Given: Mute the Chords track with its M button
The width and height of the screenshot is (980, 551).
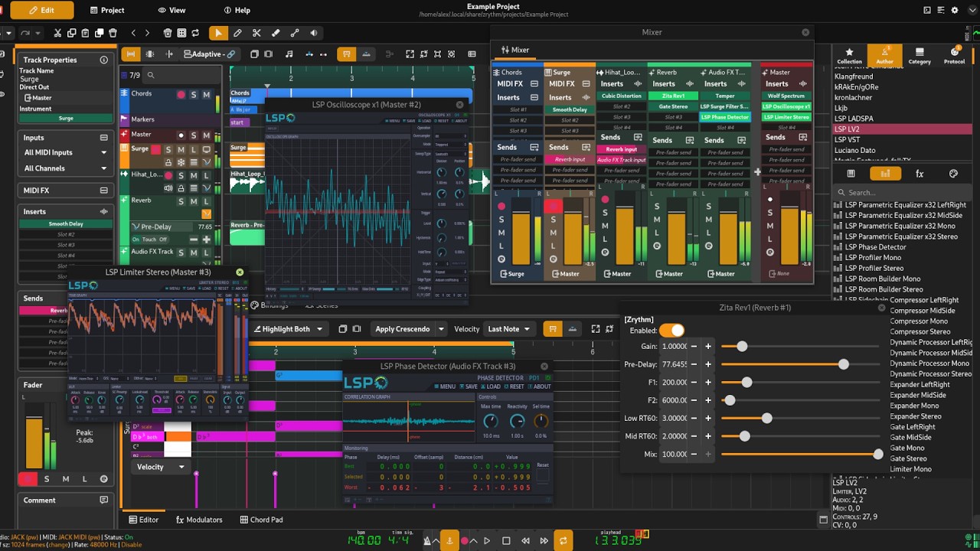Looking at the screenshot, I should click(x=207, y=95).
